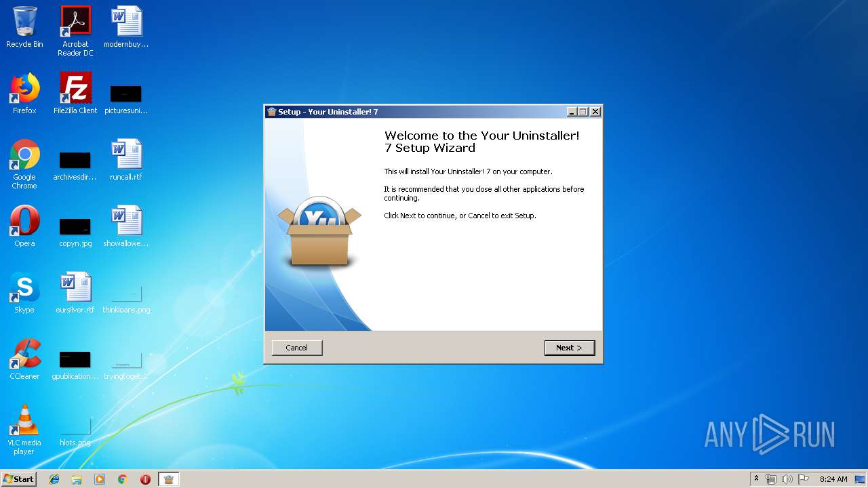Screen dimensions: 868x488
Task: Open the Recycle Bin icon
Action: 24,27
